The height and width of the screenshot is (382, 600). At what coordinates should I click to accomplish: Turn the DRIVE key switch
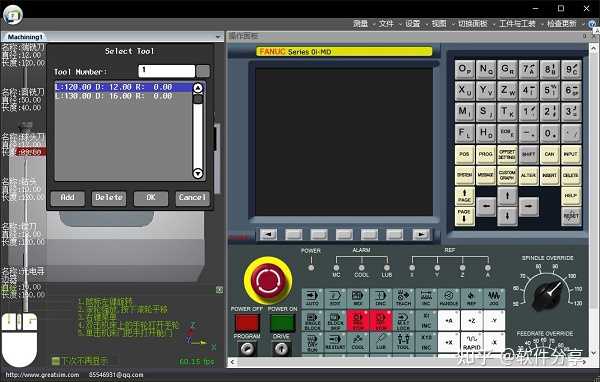coord(281,349)
